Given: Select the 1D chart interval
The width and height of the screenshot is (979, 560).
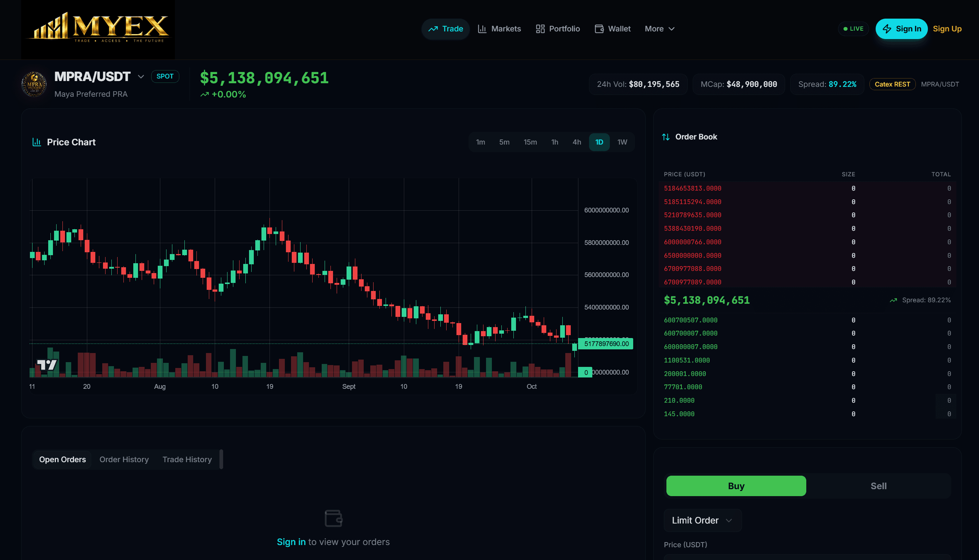Looking at the screenshot, I should [599, 142].
